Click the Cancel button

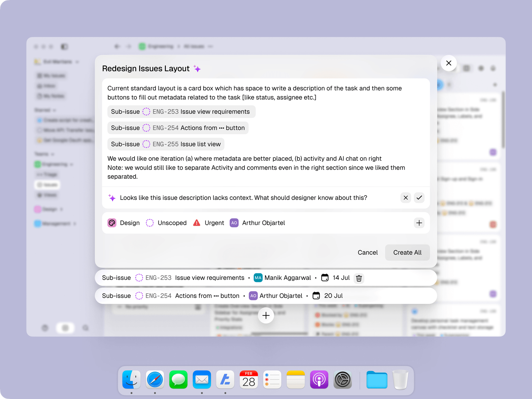pos(367,252)
